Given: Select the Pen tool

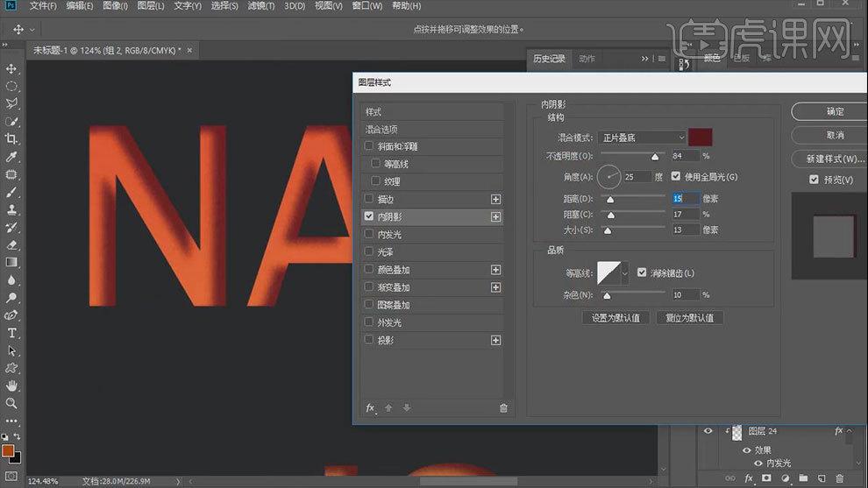Looking at the screenshot, I should [x=11, y=315].
